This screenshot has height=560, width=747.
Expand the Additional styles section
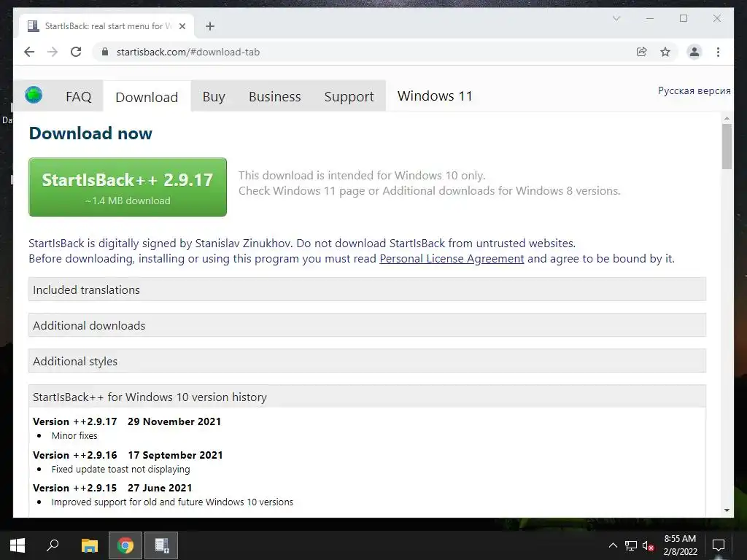point(367,361)
